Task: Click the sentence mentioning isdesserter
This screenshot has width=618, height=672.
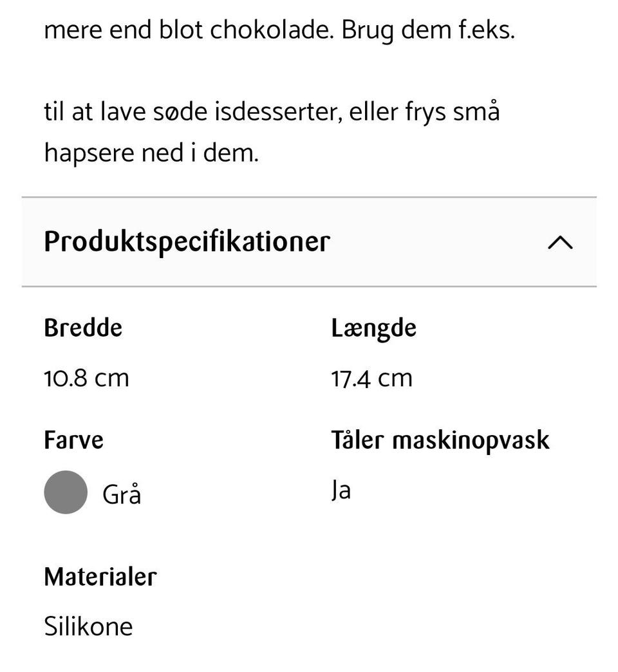Action: (272, 111)
